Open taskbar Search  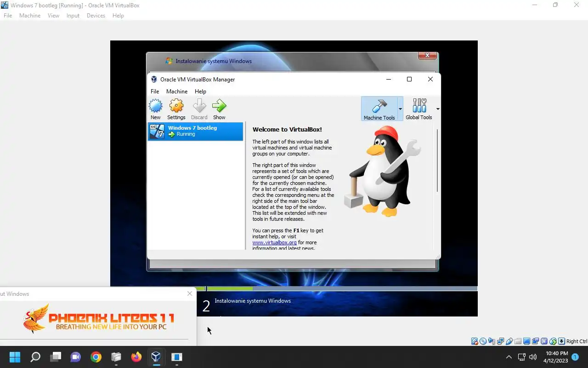(35, 357)
